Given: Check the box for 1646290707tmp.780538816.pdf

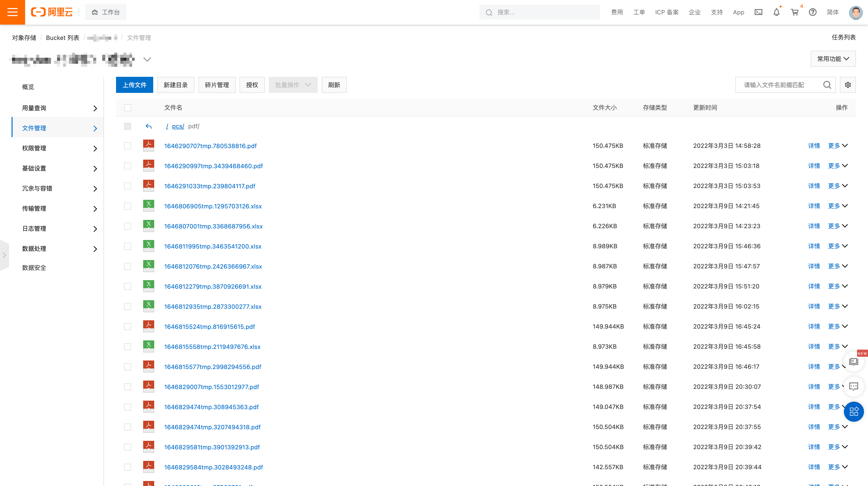Looking at the screenshot, I should 127,146.
